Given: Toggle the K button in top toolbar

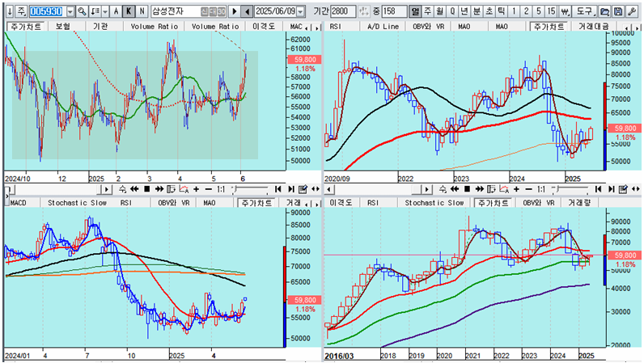Looking at the screenshot, I should coord(129,11).
